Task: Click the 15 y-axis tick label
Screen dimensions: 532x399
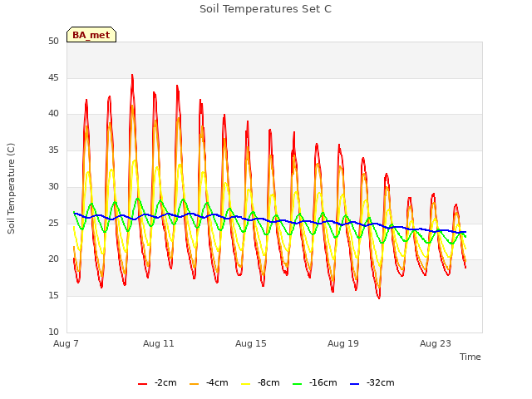Action: pyautogui.click(x=53, y=296)
